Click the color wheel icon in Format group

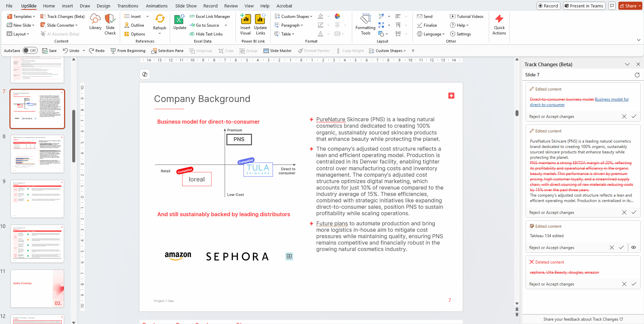(x=337, y=16)
